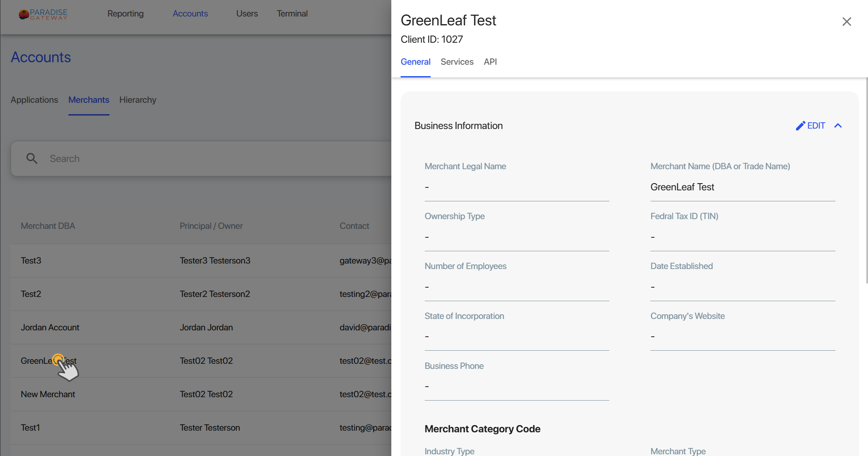Open the Terminal navigation item
Screen dimensions: 868x456
tap(292, 14)
